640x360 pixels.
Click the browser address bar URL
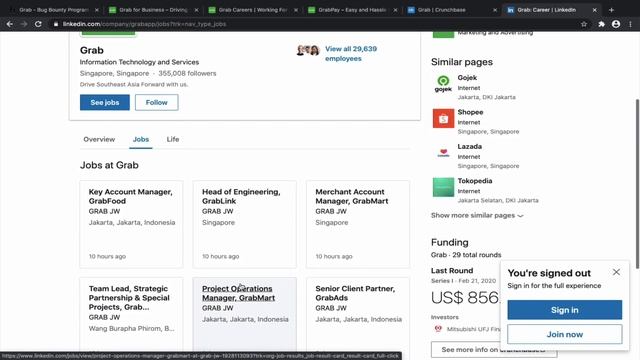tap(144, 24)
